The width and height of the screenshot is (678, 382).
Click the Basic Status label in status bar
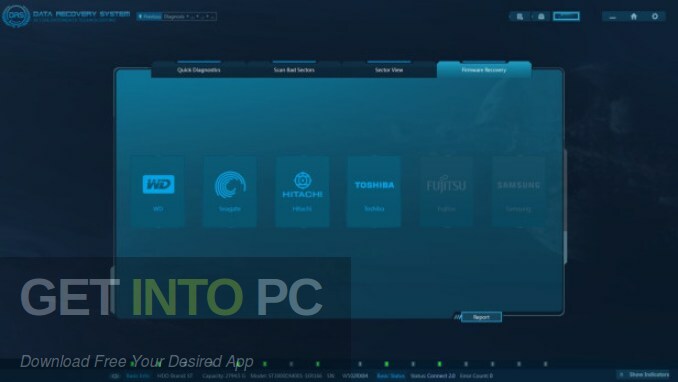390,376
